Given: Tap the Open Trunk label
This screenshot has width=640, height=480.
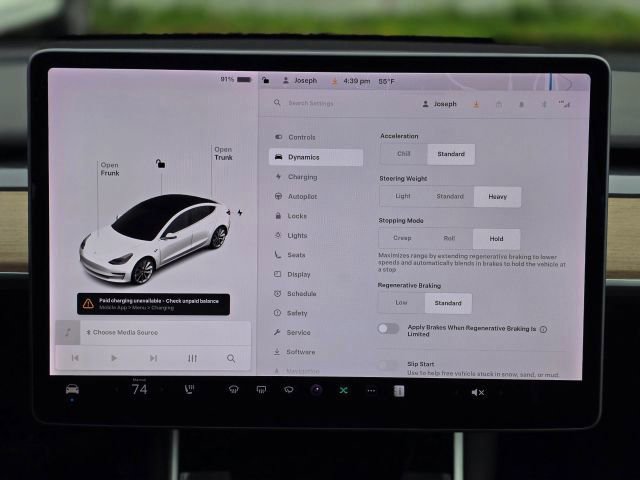Looking at the screenshot, I should click(x=223, y=153).
